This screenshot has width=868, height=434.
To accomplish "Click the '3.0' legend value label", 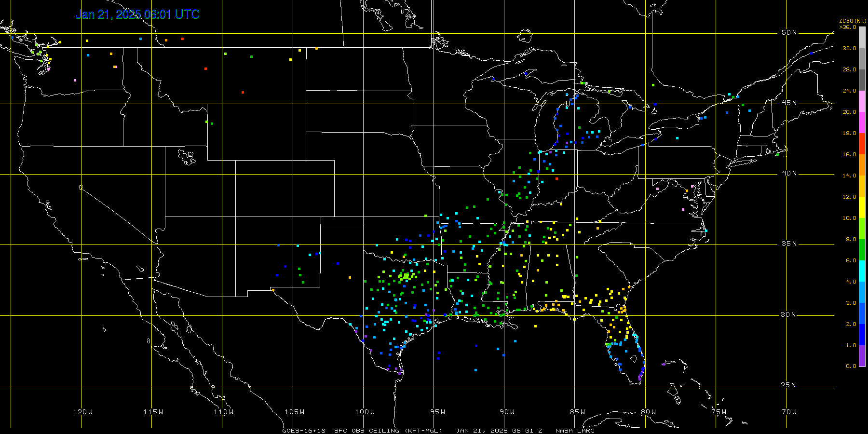I will pyautogui.click(x=851, y=303).
